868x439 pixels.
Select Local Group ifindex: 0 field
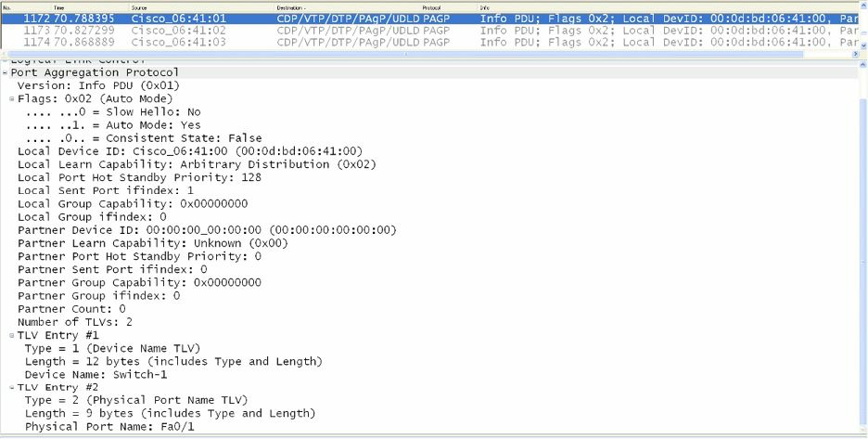pos(91,217)
